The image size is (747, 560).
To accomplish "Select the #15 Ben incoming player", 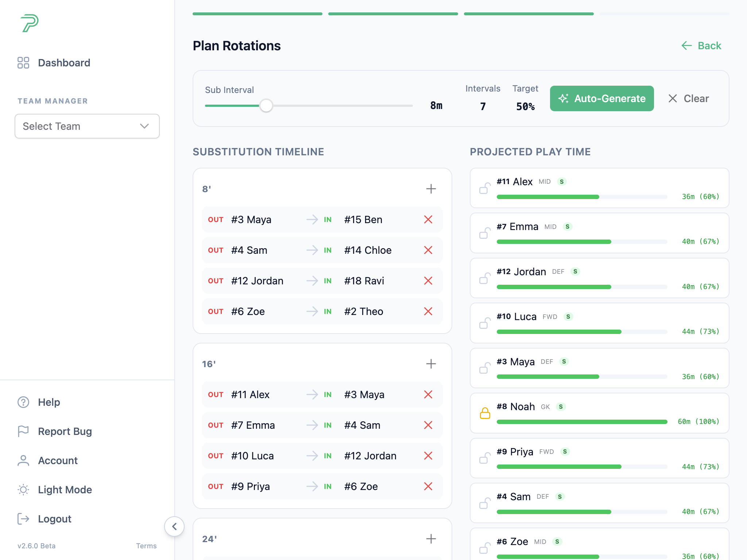I will (x=363, y=219).
